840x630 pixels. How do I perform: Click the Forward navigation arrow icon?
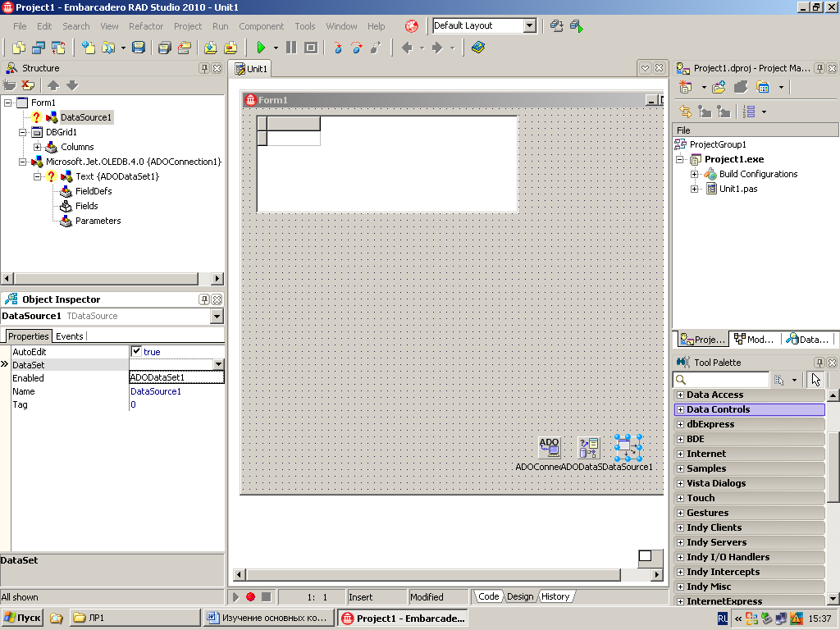click(437, 48)
